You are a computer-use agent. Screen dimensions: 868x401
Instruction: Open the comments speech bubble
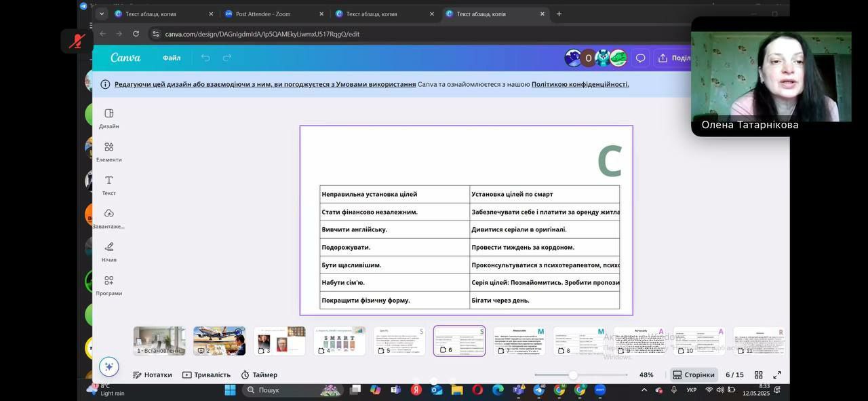(640, 58)
